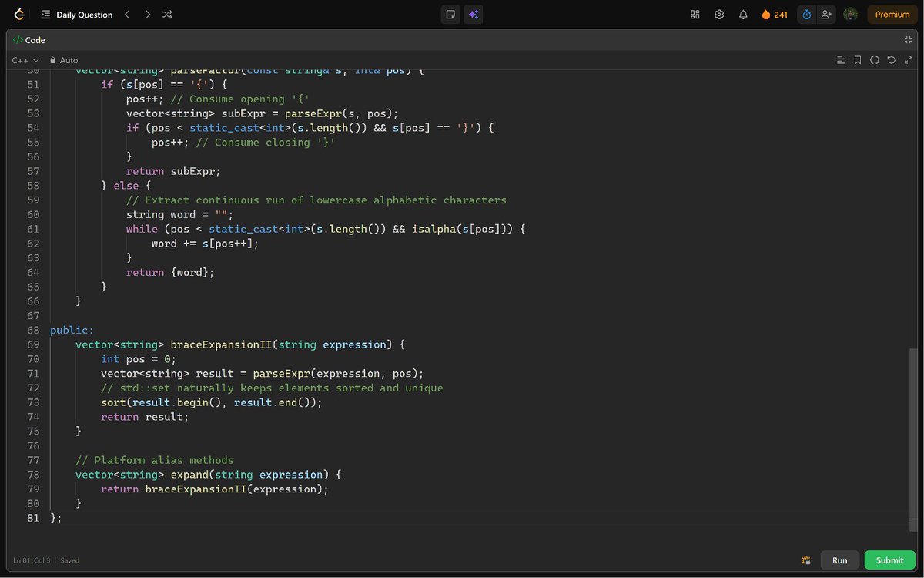Image resolution: width=924 pixels, height=578 pixels.
Task: Click the curly braces snippet icon
Action: pos(875,60)
